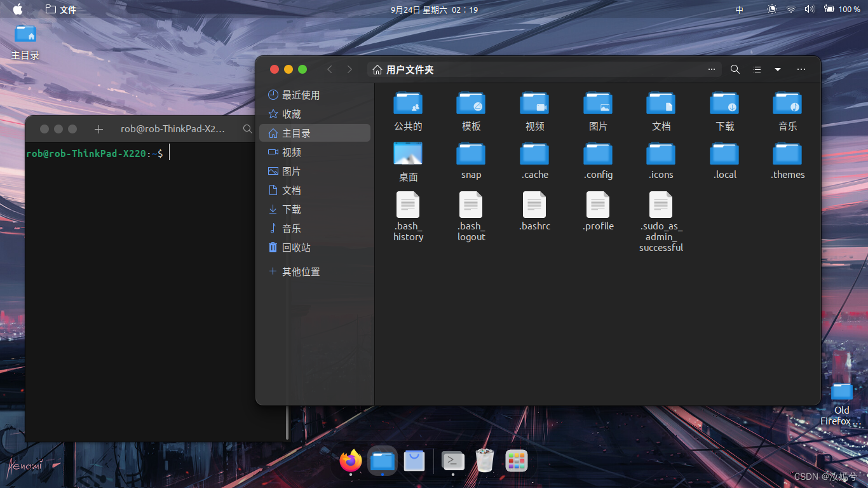Show applications grid from the dock
Viewport: 868px width, 488px height.
517,461
